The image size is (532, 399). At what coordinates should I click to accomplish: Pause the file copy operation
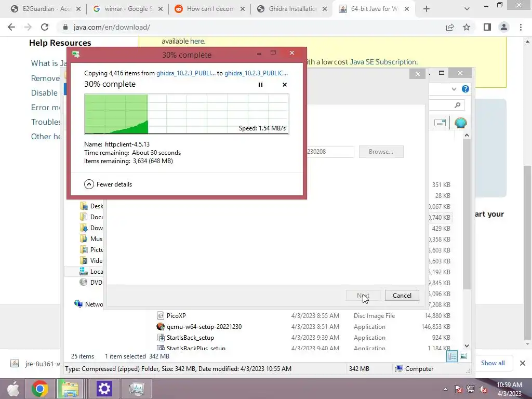pyautogui.click(x=260, y=85)
